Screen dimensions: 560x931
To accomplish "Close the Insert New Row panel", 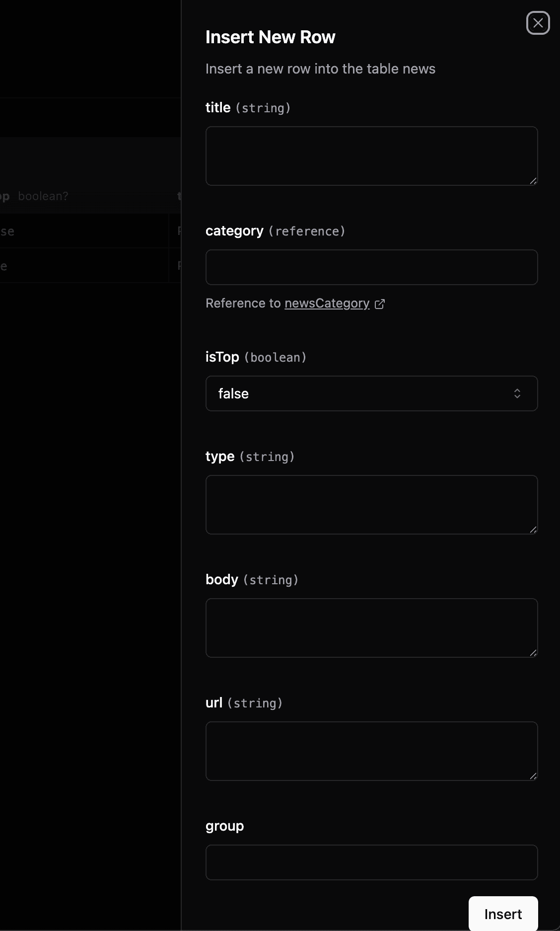I will pos(538,23).
